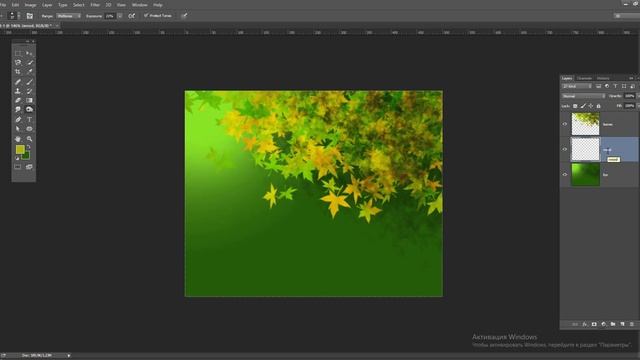640x360 pixels.
Task: Select the Pen tool
Action: (x=18, y=120)
